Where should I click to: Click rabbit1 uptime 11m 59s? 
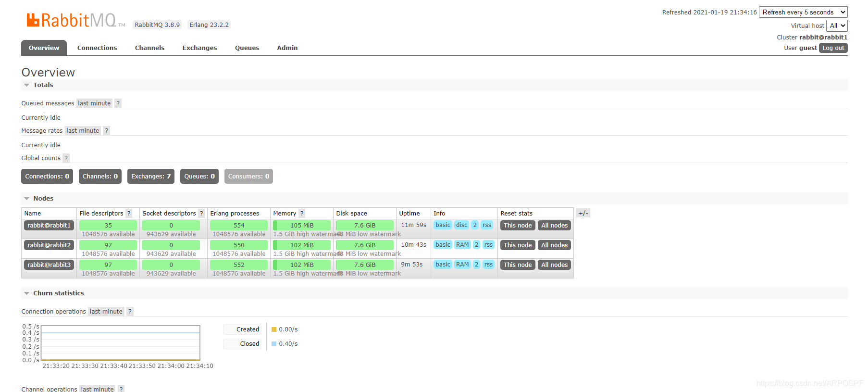click(x=414, y=225)
